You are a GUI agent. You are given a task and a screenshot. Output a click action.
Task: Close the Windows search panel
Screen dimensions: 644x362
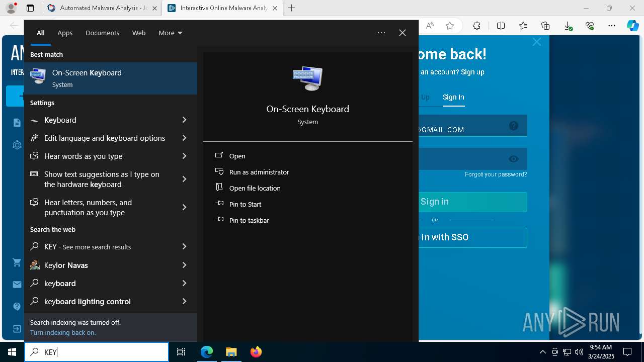coord(403,33)
